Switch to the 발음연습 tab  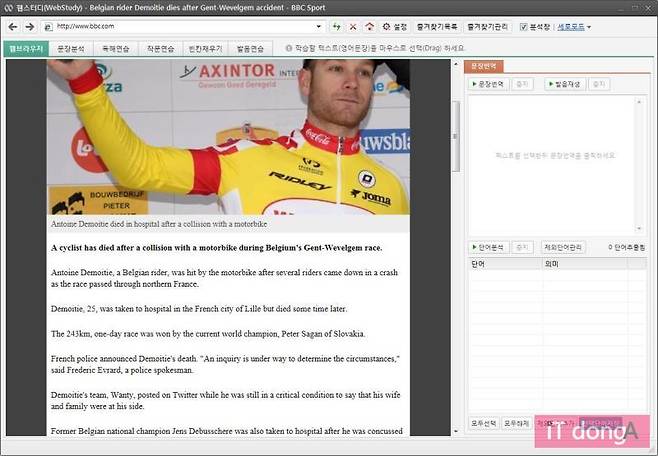coord(250,49)
